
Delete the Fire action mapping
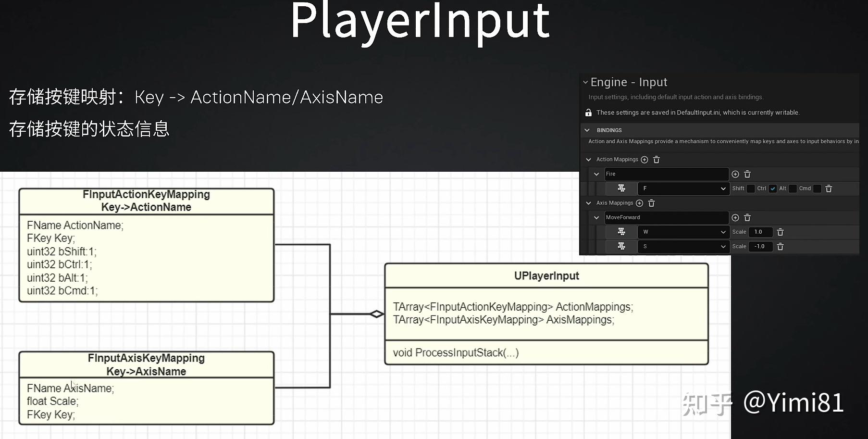point(747,174)
